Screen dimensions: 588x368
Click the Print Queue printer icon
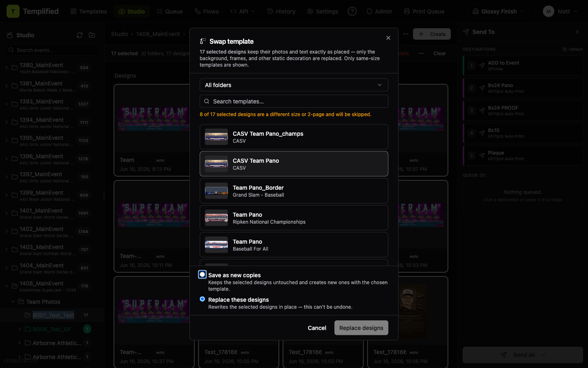tap(407, 11)
